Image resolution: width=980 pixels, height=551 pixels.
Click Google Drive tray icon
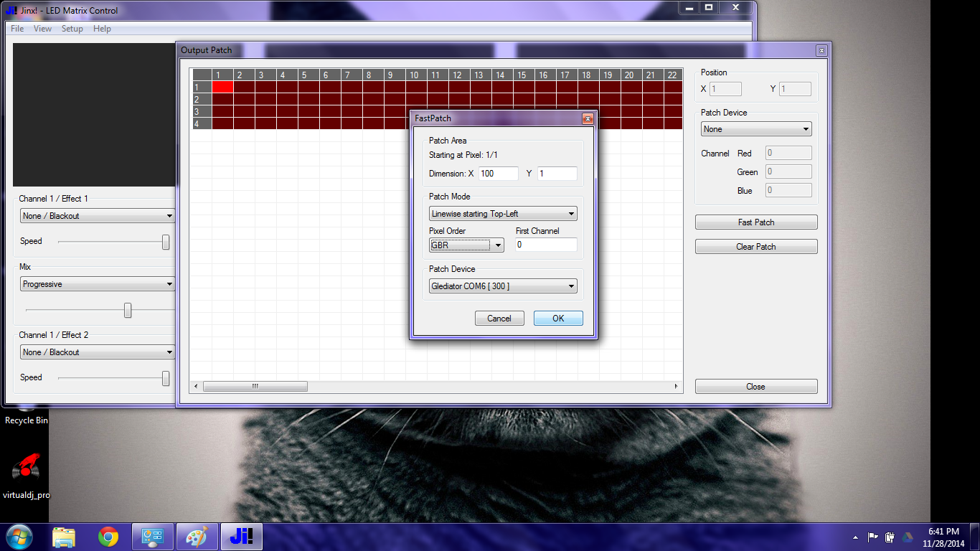pos(908,537)
